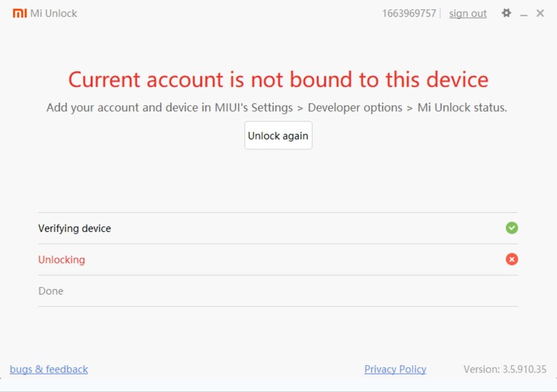Click the red error icon beside Unlocking
The image size is (557, 392).
[512, 260]
